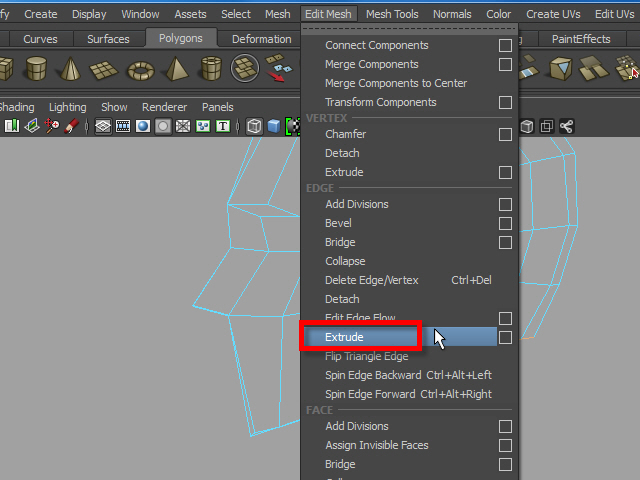Expand the Renderer panel menu

tap(164, 107)
